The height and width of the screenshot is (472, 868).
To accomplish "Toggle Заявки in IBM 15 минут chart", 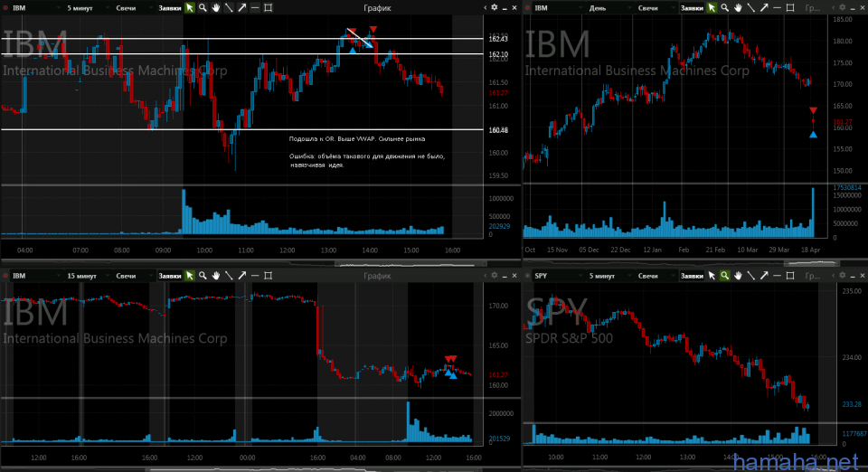I will 169,276.
